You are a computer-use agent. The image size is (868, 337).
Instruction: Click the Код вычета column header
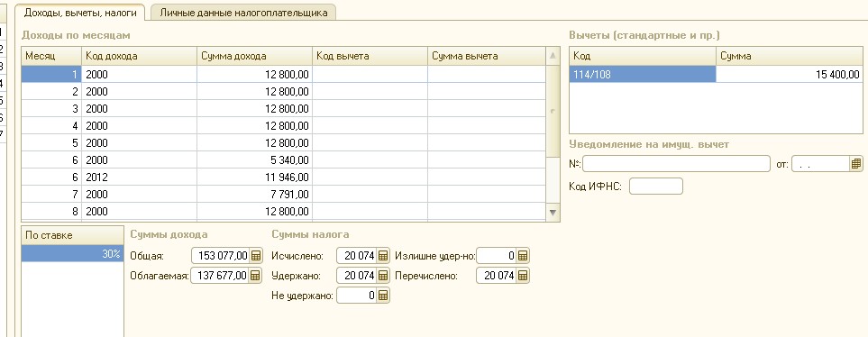(370, 57)
